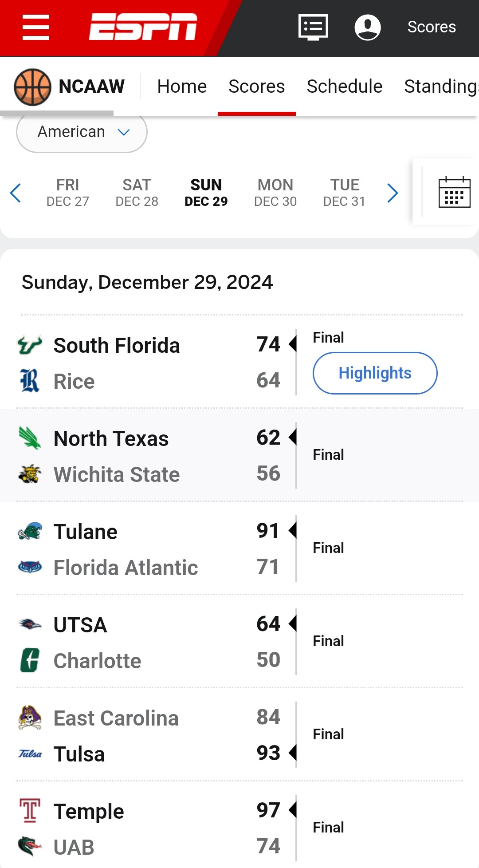Go to previous dates with left chevron

coord(16,193)
